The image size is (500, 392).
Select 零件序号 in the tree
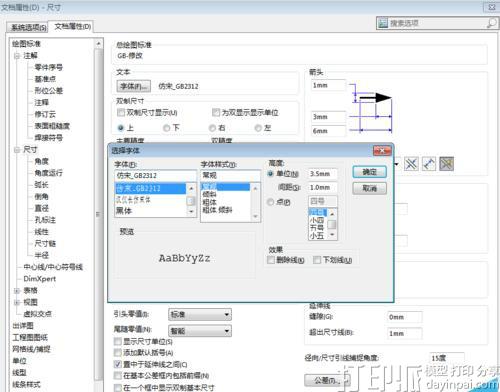point(49,67)
